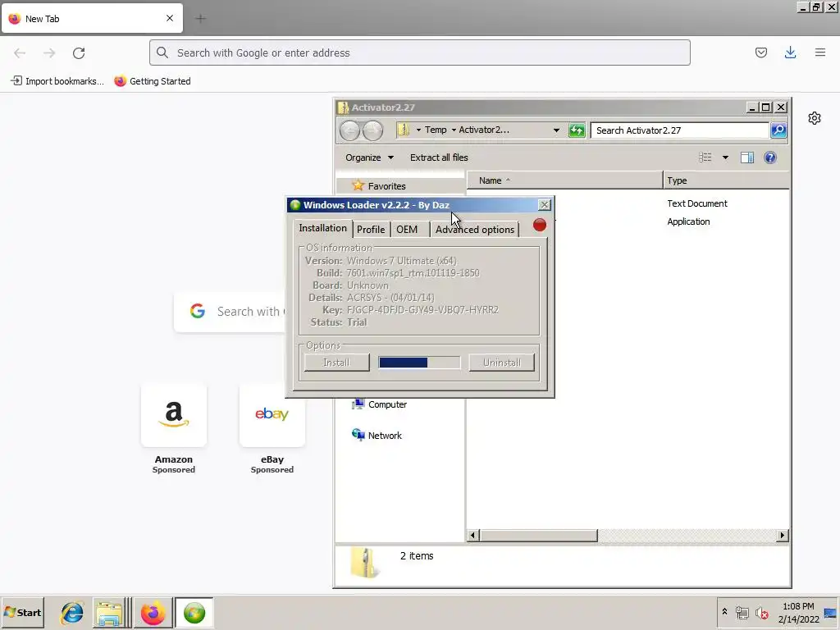Switch to Firefox on taskbar

[x=153, y=613]
